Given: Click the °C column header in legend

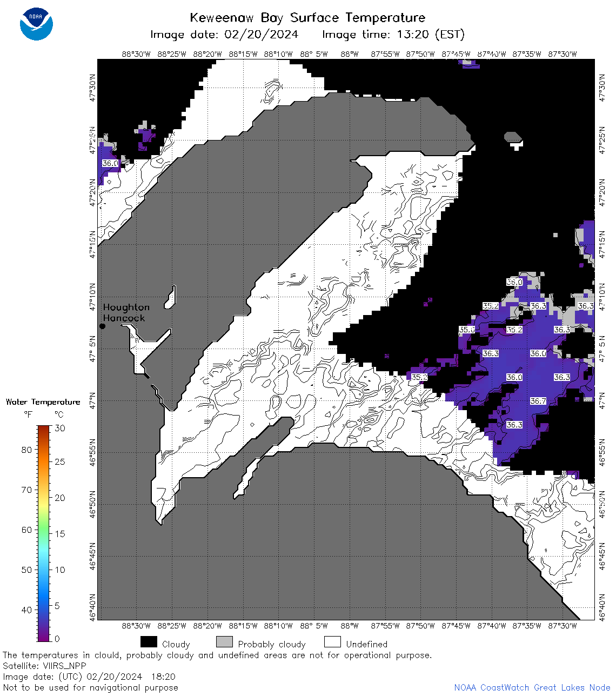Looking at the screenshot, I should pos(59,414).
